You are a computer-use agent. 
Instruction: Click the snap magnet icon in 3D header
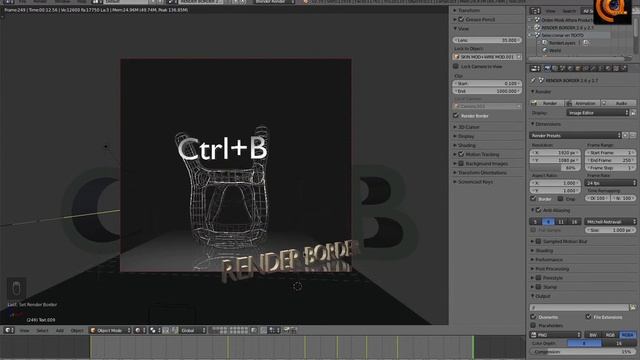coord(263,330)
